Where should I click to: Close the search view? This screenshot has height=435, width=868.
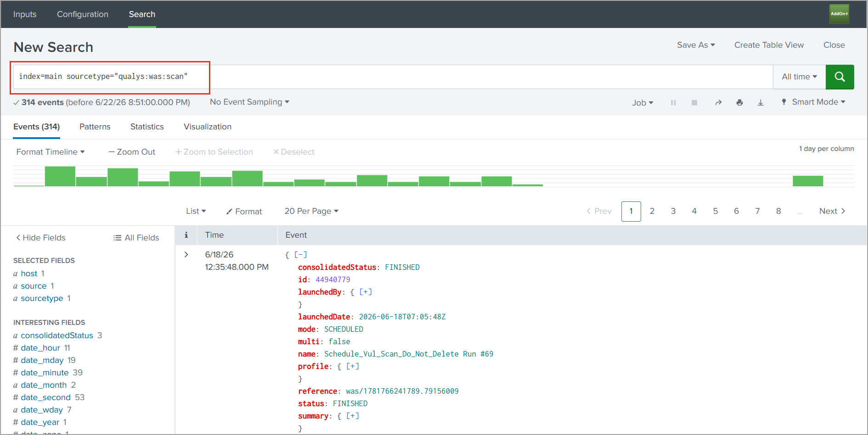834,45
